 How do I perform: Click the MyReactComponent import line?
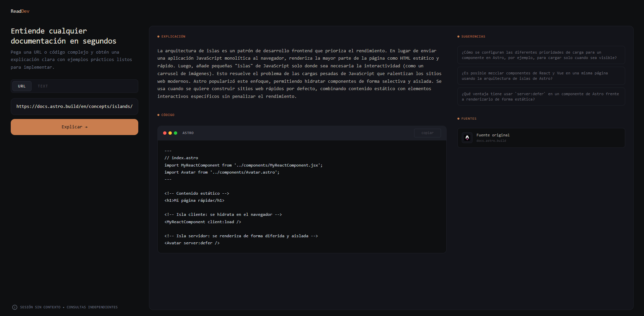(x=244, y=165)
